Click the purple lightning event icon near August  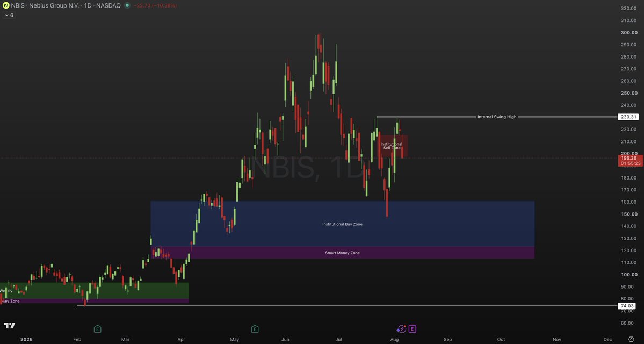point(402,329)
